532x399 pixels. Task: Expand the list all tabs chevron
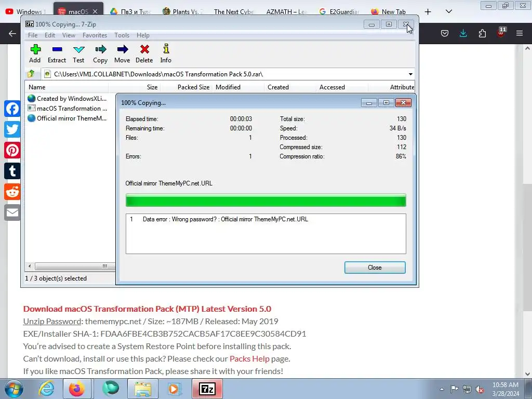(448, 11)
